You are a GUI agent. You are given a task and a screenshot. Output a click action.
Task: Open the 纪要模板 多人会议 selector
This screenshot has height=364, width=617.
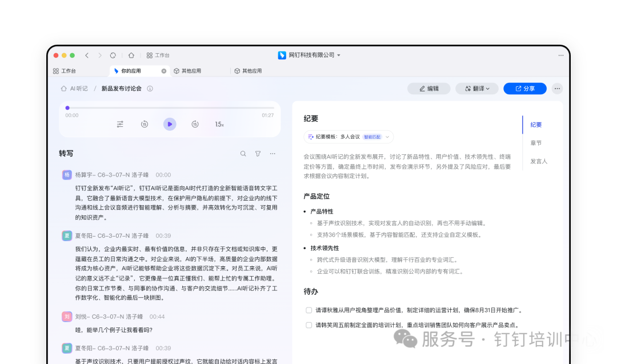pos(348,137)
